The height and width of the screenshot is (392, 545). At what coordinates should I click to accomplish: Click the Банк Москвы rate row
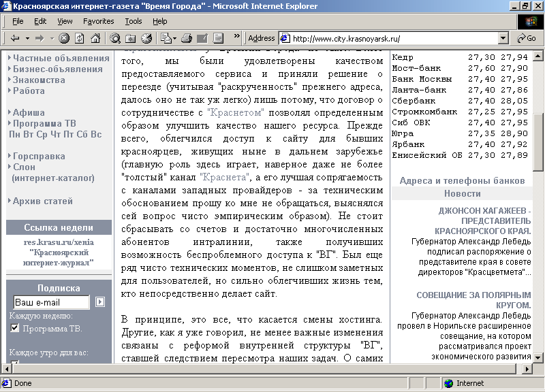click(x=460, y=79)
